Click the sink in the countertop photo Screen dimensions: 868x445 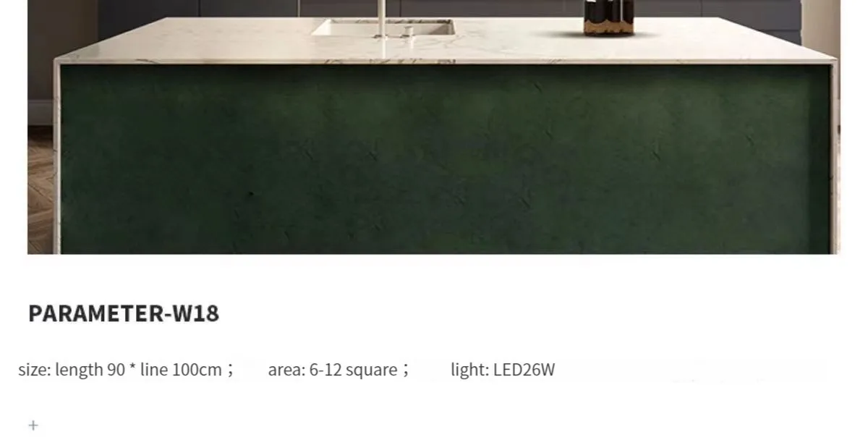(x=383, y=28)
